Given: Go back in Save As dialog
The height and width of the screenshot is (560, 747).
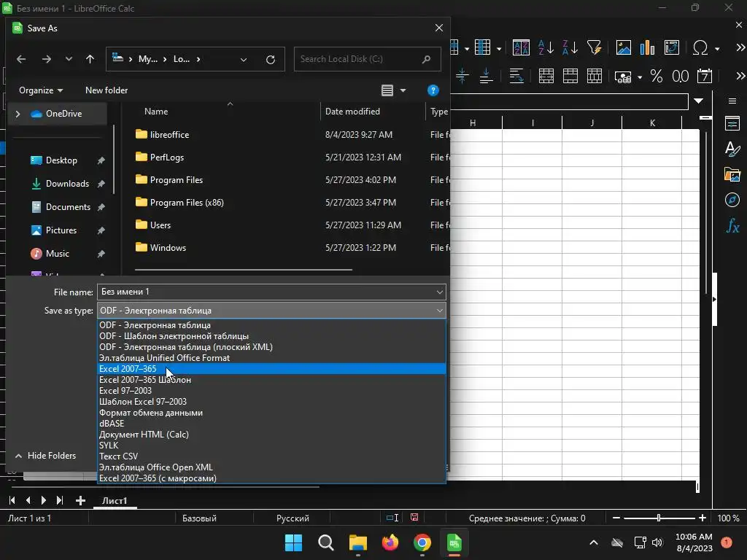Looking at the screenshot, I should [21, 59].
